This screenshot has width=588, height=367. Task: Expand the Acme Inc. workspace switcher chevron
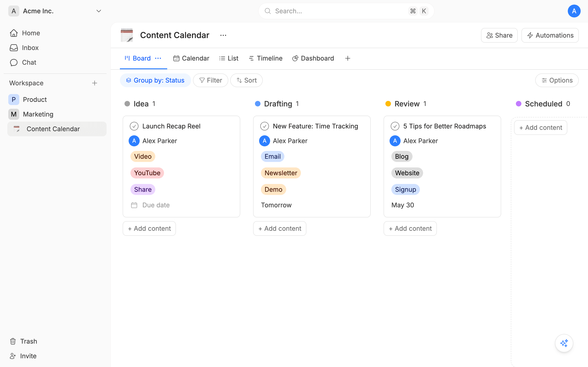(x=99, y=11)
